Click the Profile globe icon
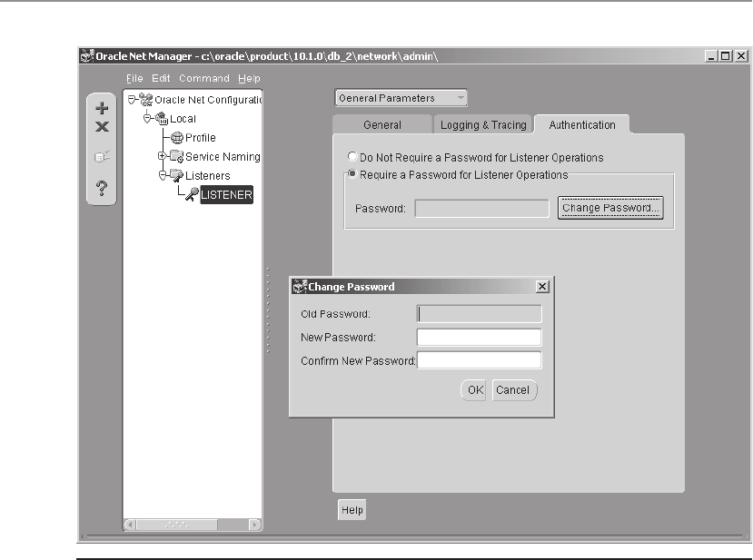 click(x=177, y=138)
